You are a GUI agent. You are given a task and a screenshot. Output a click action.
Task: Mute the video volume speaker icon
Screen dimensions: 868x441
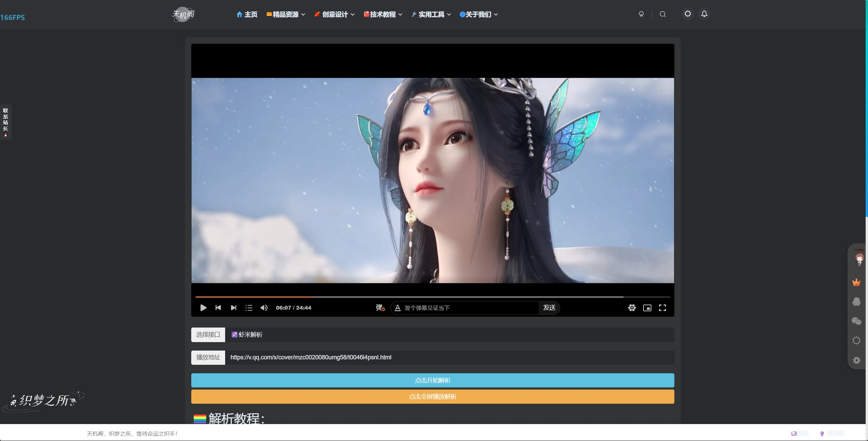[264, 308]
